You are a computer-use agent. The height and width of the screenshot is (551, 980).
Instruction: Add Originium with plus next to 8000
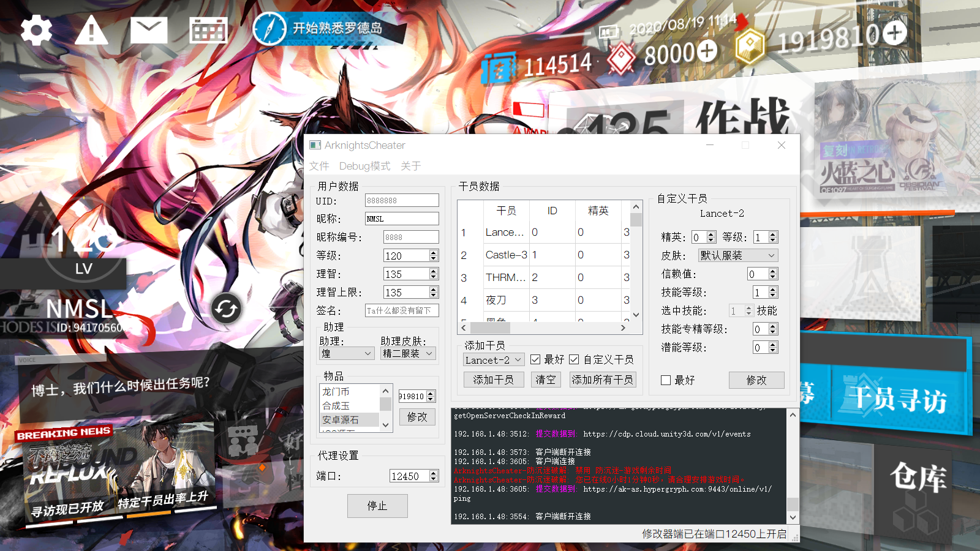(707, 51)
